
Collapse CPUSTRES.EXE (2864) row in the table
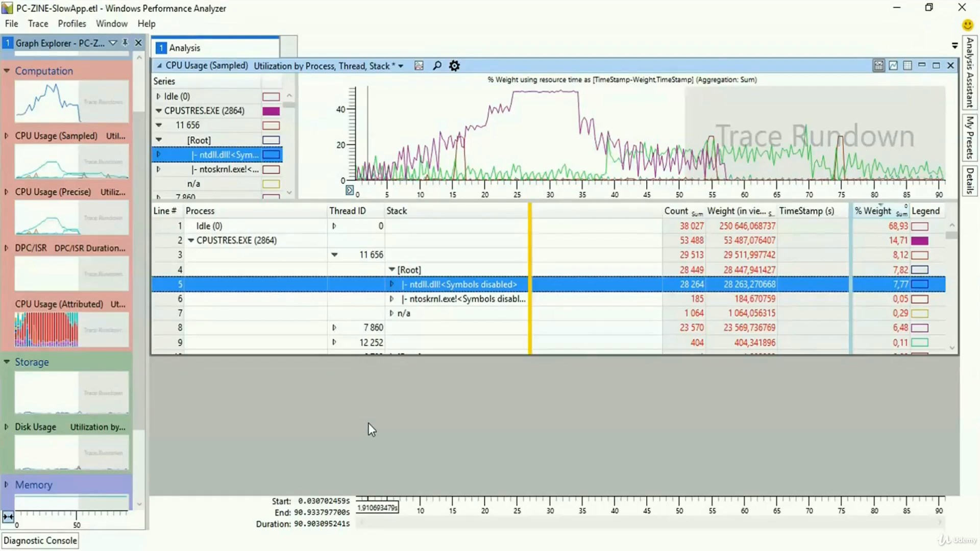(191, 240)
